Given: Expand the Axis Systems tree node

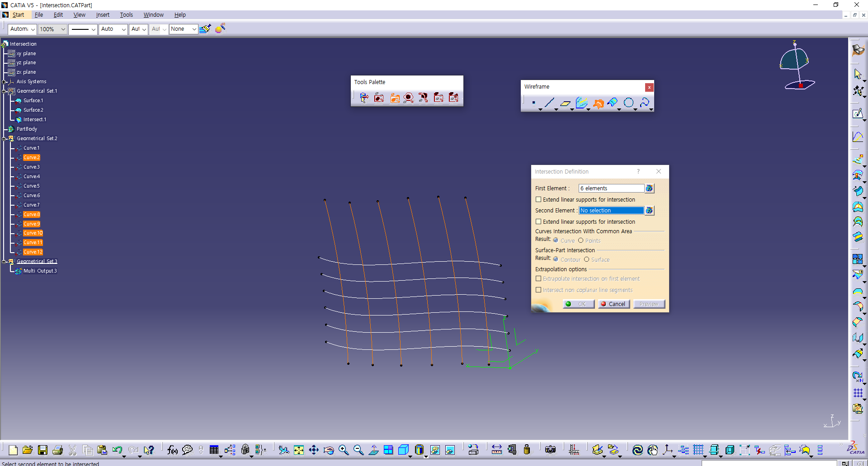Looking at the screenshot, I should pos(4,81).
